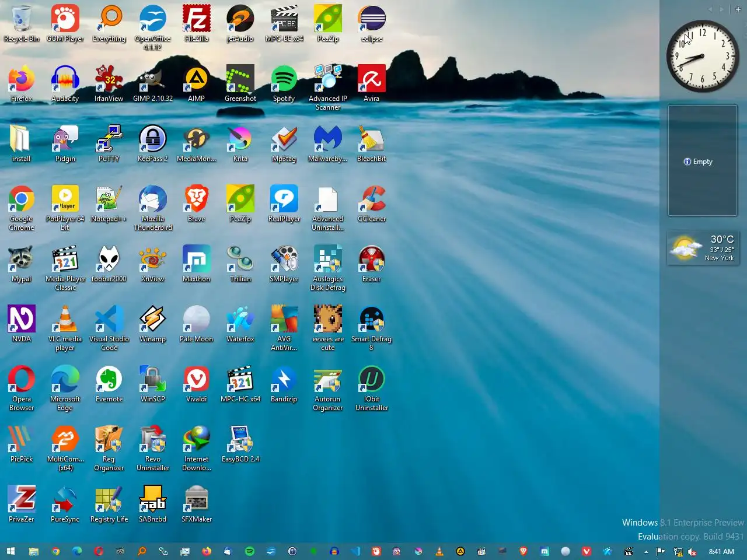Launch Revo Uninstaller from the desktop
Image resolution: width=747 pixels, height=560 pixels.
(x=153, y=449)
